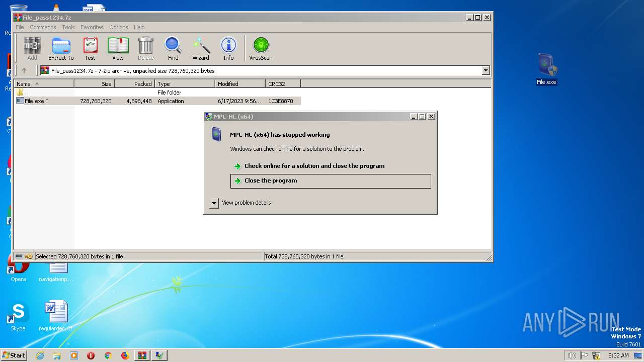
Task: Open the Help menu
Action: [139, 27]
